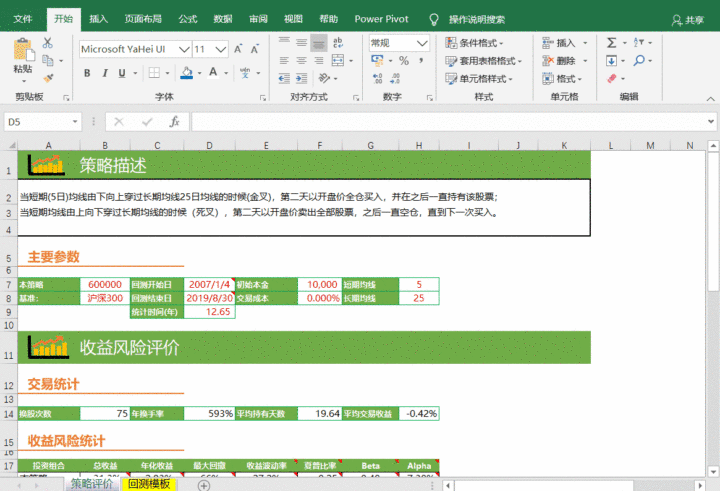This screenshot has width=720, height=491.
Task: Select the Format Painter brush
Action: [48, 78]
